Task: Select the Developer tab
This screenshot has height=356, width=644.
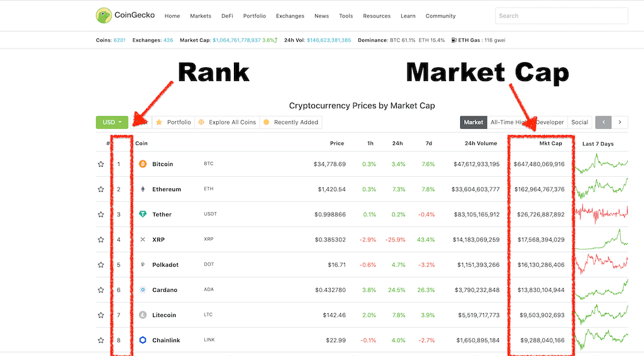Action: click(x=550, y=122)
